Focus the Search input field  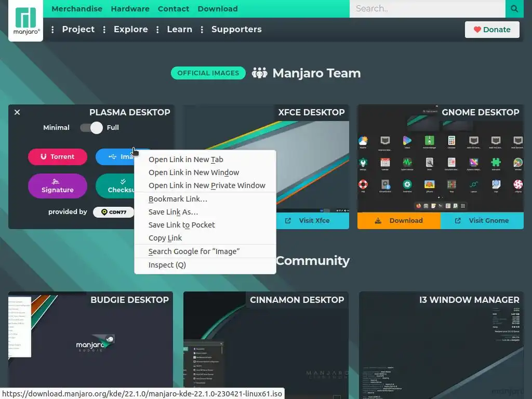coord(428,8)
